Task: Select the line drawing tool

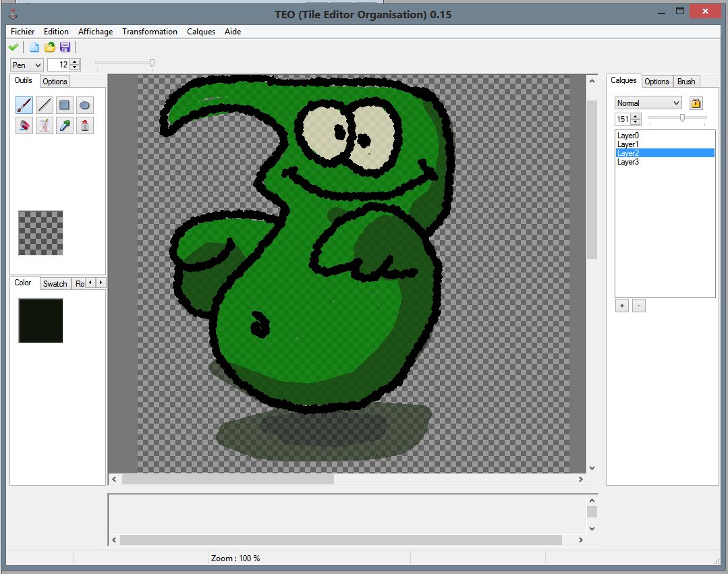Action: [45, 105]
